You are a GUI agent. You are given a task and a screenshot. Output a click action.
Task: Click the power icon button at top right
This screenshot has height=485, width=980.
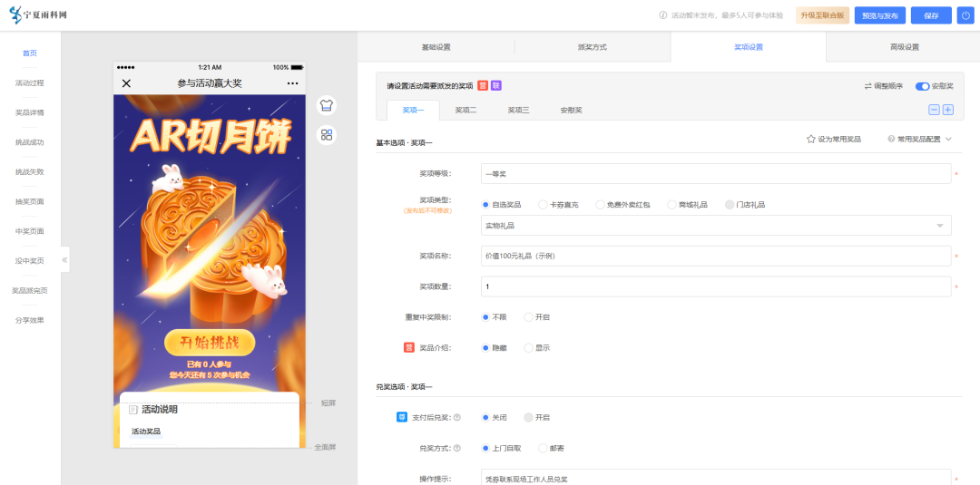click(964, 15)
